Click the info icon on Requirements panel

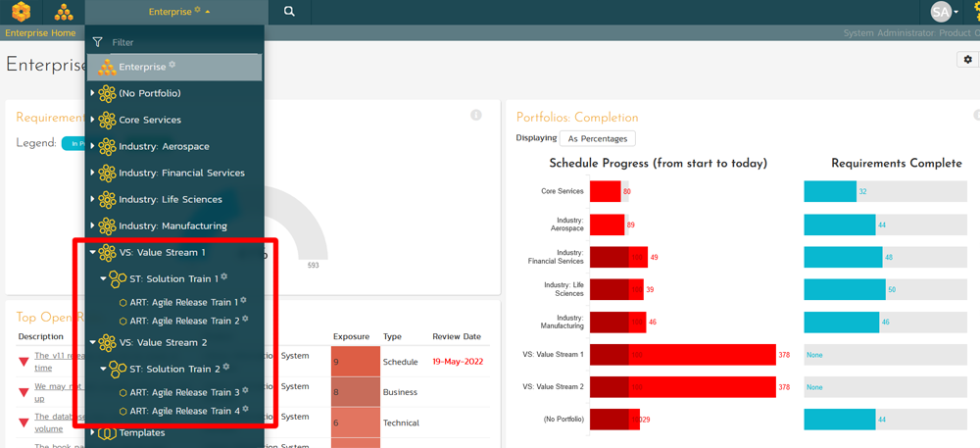476,115
